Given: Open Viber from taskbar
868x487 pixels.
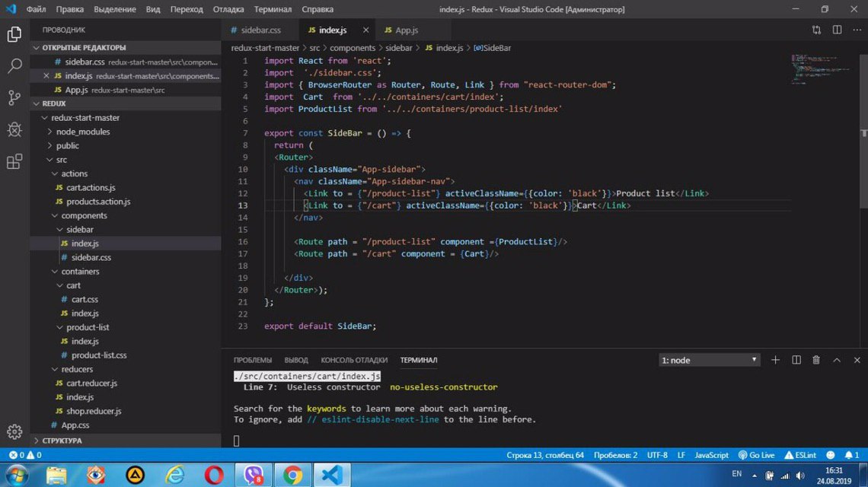Looking at the screenshot, I should tap(254, 475).
